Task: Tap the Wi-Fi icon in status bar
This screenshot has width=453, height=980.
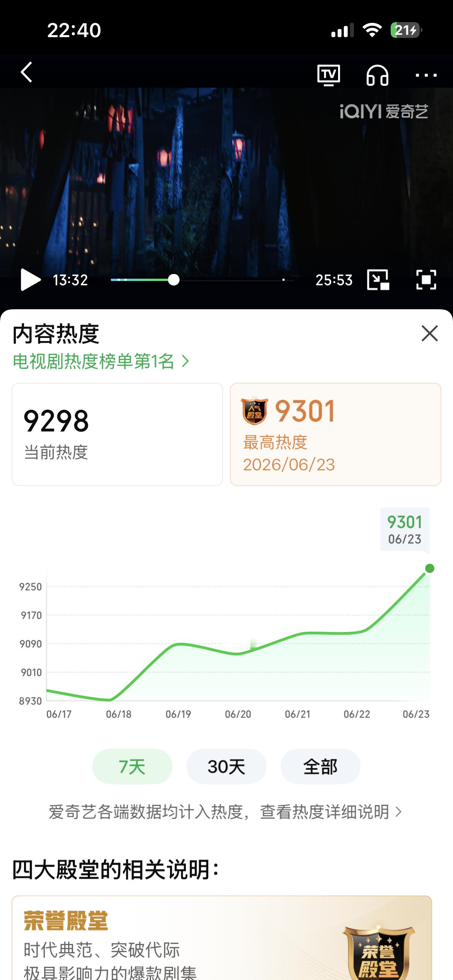Action: (x=372, y=30)
